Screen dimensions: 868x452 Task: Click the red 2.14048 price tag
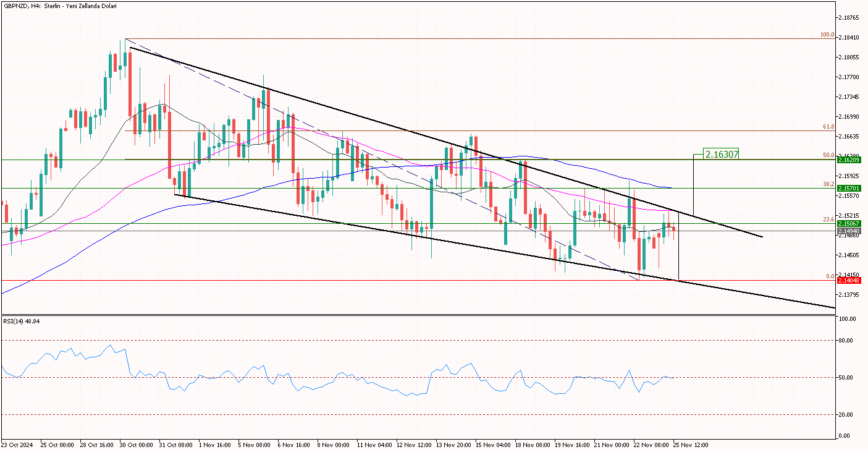point(850,280)
